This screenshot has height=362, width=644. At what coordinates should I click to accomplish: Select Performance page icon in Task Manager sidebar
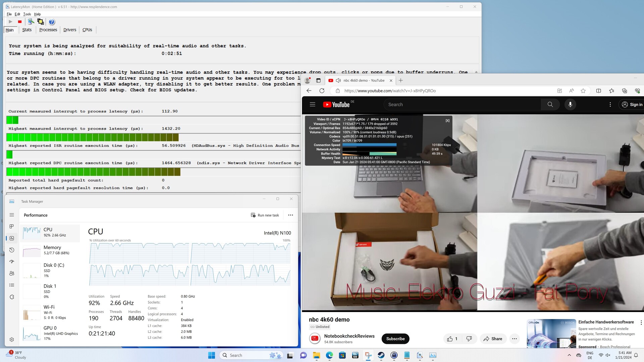(x=12, y=238)
